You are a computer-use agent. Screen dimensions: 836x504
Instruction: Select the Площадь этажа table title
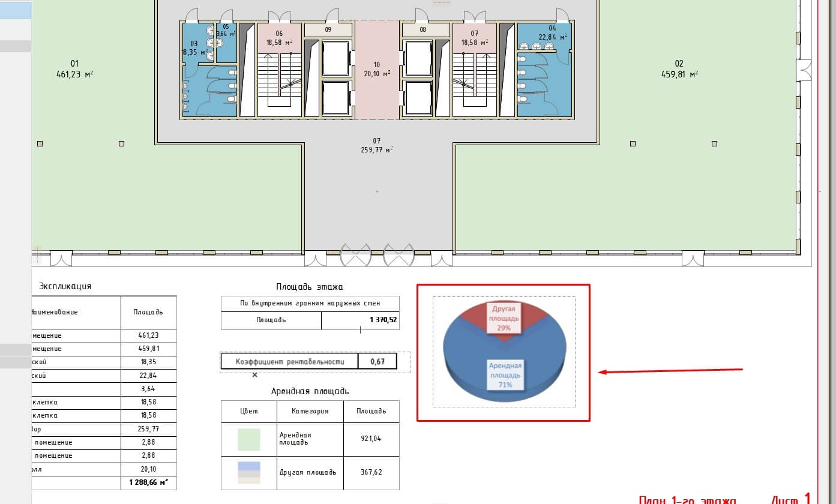point(310,287)
